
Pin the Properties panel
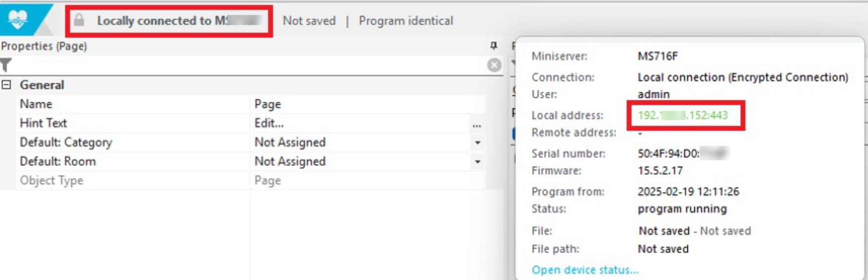493,46
